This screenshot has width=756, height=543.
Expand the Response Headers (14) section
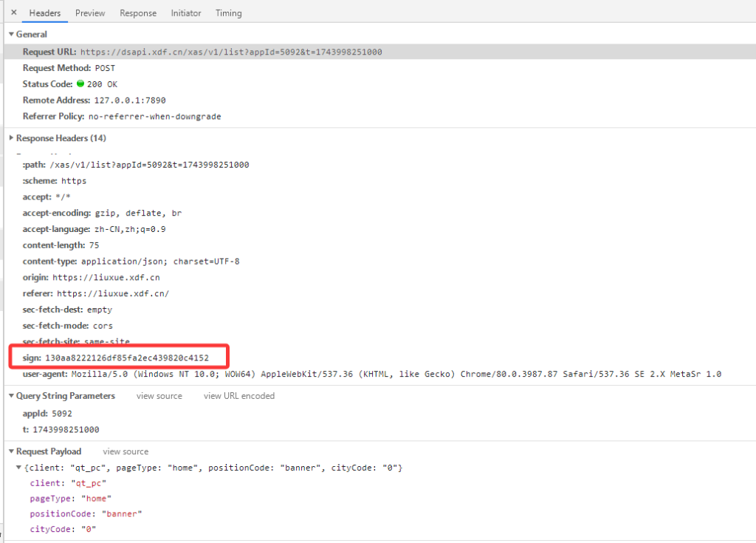coord(11,138)
